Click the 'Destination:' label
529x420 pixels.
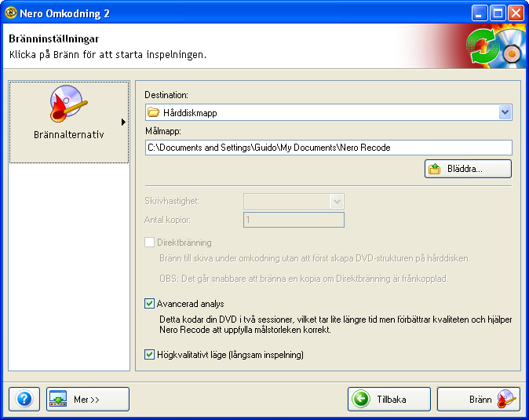pyautogui.click(x=166, y=95)
